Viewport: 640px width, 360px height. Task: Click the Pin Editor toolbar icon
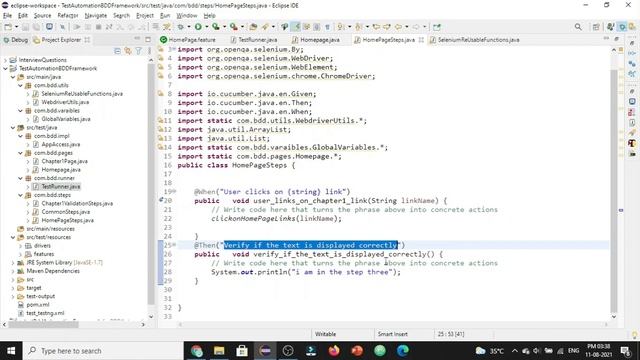pos(437,27)
